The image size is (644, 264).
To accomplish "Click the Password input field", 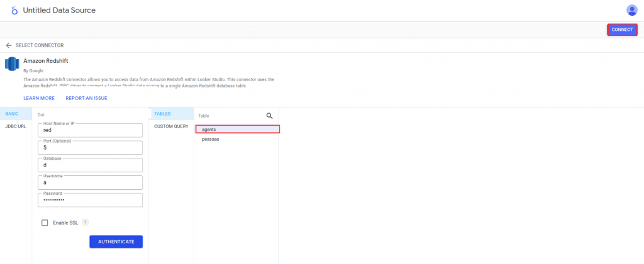I will click(x=90, y=201).
